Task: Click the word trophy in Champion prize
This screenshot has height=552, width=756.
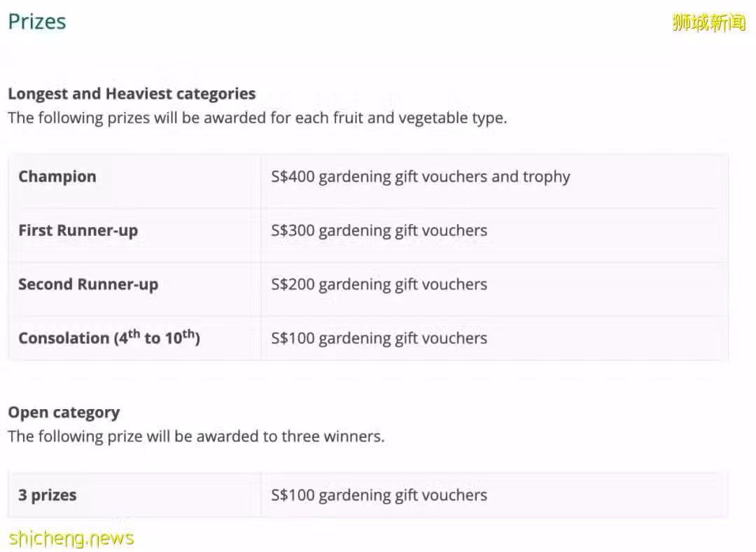Action: (547, 177)
